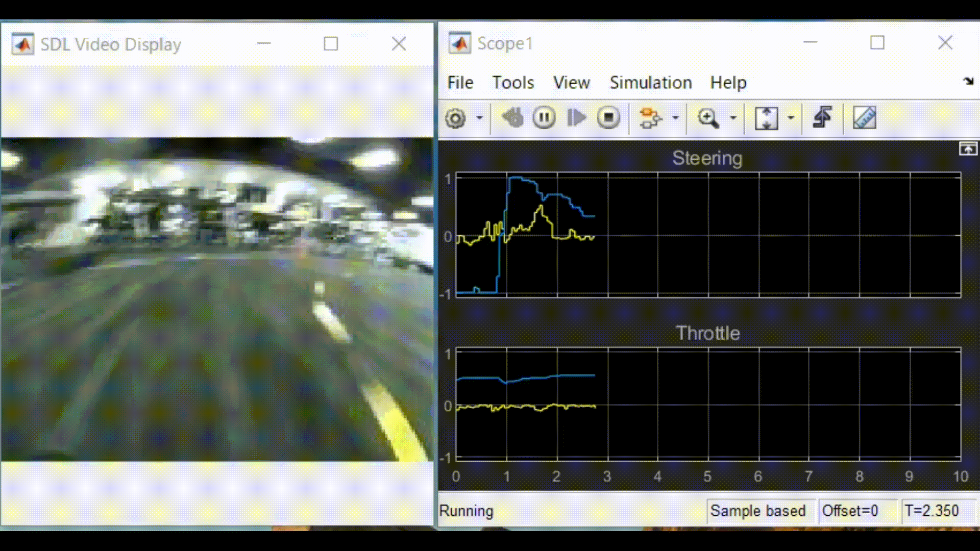Expand Configuration Properties dropdown arrow
The height and width of the screenshot is (551, 980).
point(479,118)
